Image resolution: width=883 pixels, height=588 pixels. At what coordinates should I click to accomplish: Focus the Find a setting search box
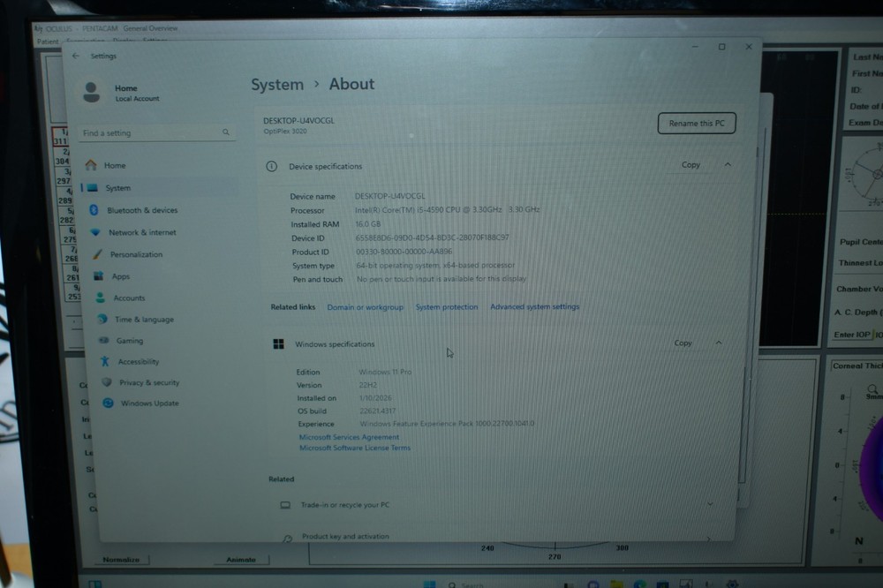[156, 133]
